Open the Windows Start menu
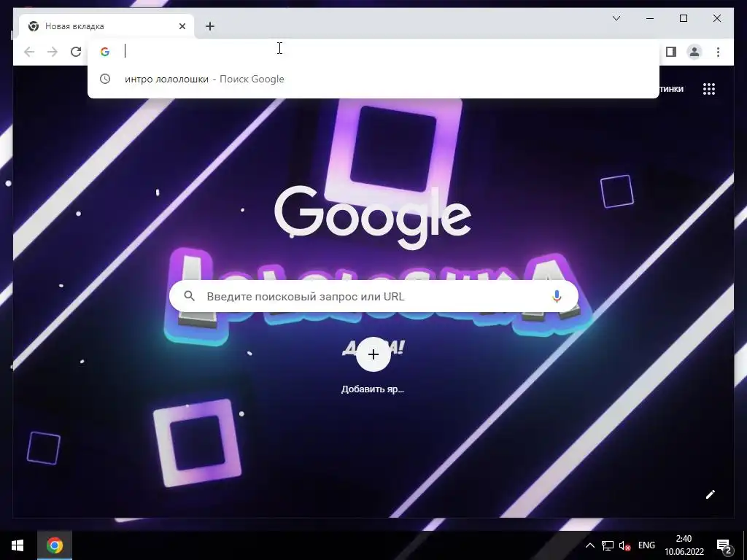Viewport: 747px width, 560px height. pos(18,545)
